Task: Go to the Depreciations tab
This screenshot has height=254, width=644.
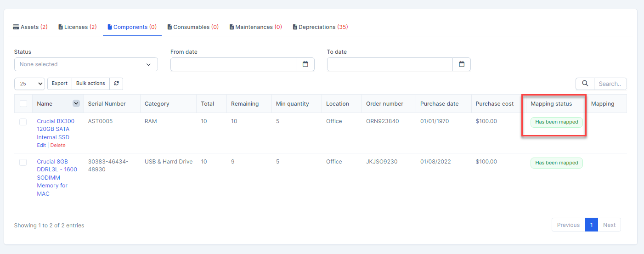Action: coord(320,27)
